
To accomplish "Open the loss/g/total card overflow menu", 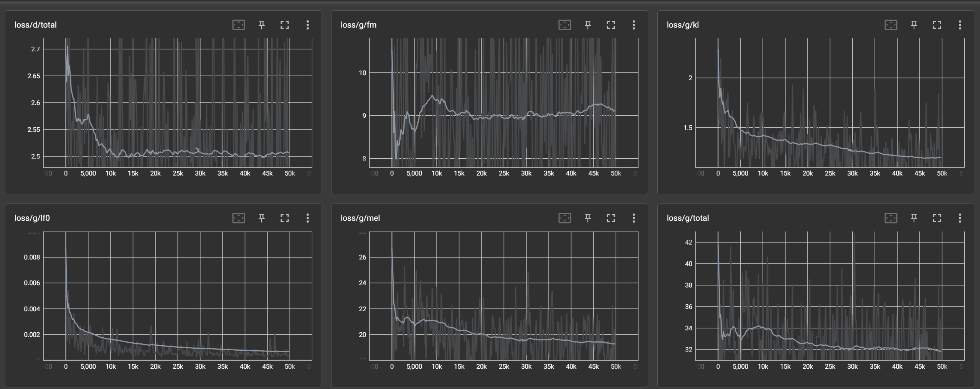I will pos(960,218).
